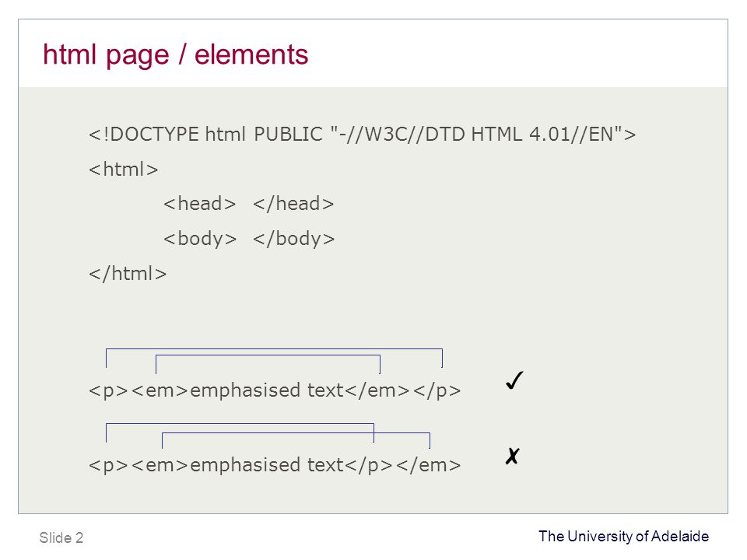Select the incorrectly nested line ending in </em>
The width and height of the screenshot is (747, 560).
tap(275, 466)
